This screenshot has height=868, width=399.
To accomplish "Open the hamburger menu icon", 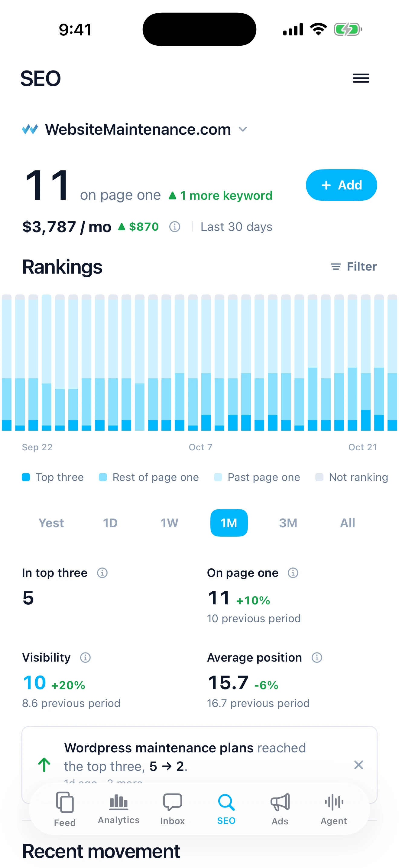I will point(361,78).
